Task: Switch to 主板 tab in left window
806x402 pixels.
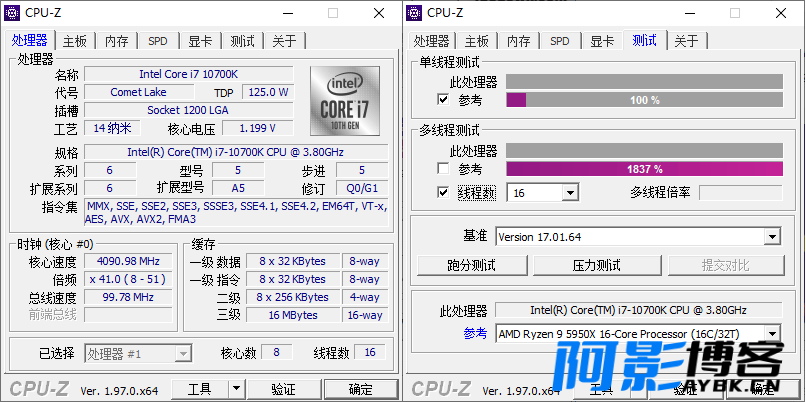Action: click(75, 41)
